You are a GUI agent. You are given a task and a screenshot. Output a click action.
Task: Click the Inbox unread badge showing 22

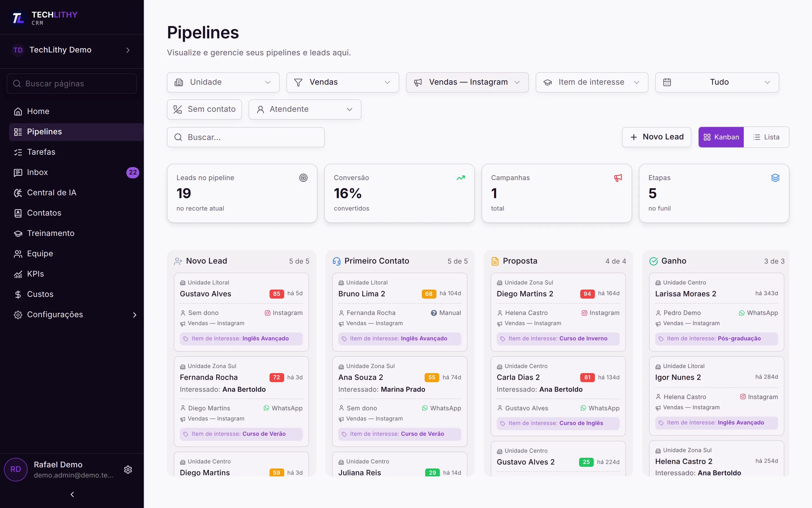click(133, 172)
